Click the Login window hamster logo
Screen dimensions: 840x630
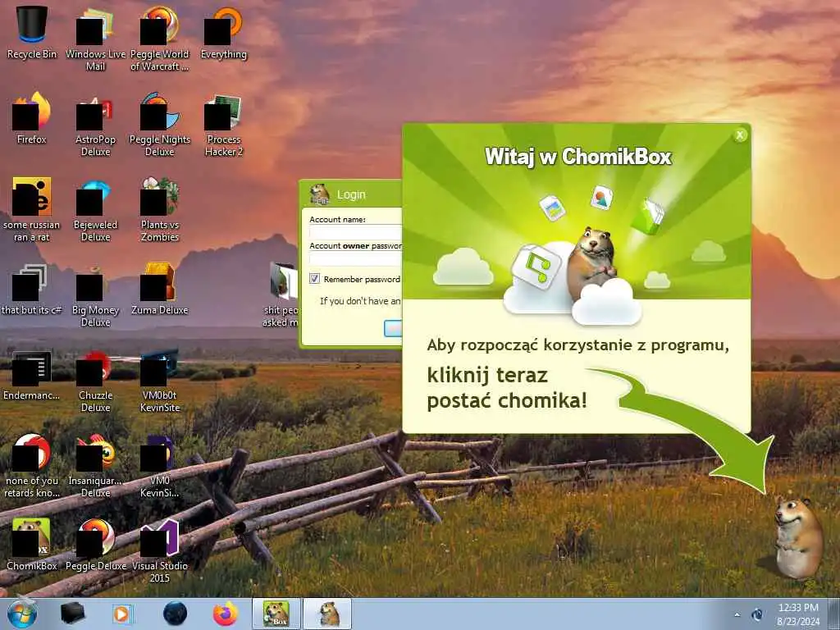click(320, 194)
